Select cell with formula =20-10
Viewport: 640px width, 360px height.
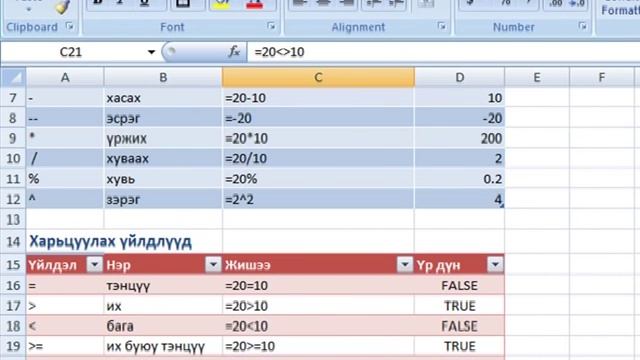click(x=318, y=98)
